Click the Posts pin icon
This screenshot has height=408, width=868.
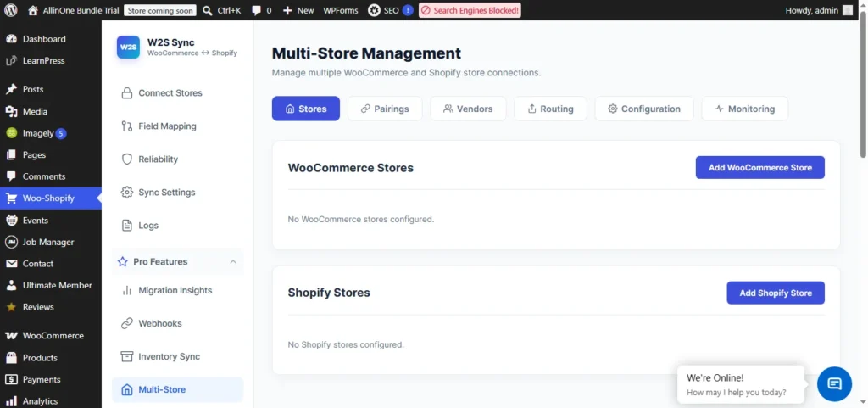click(11, 89)
